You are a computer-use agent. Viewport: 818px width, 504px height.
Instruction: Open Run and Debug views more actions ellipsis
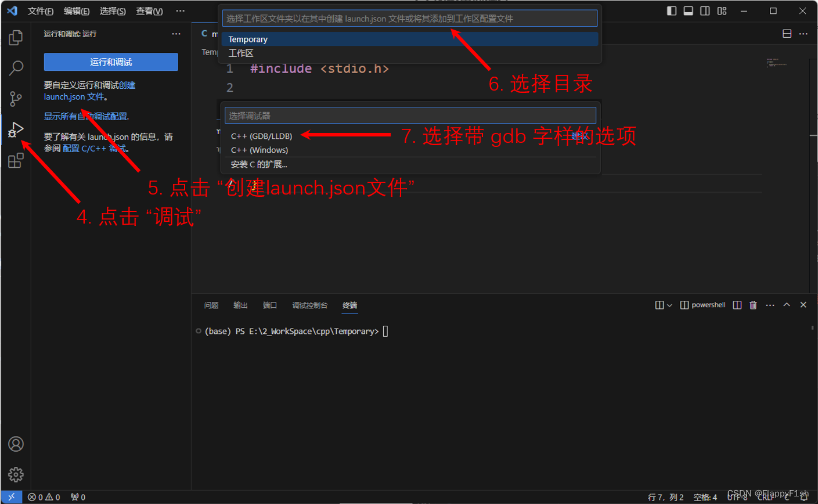(176, 34)
